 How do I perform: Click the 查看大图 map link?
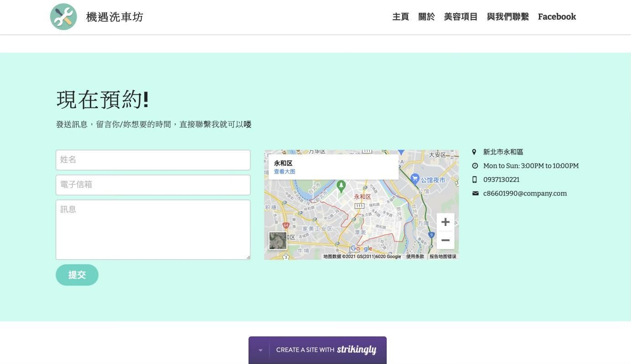(284, 171)
